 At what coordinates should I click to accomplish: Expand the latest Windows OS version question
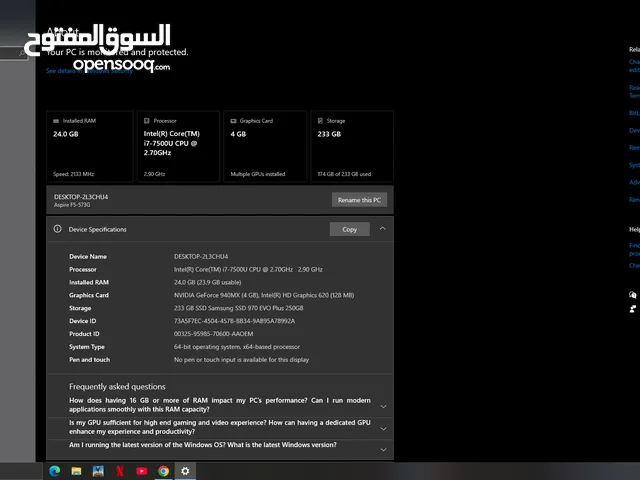[383, 449]
